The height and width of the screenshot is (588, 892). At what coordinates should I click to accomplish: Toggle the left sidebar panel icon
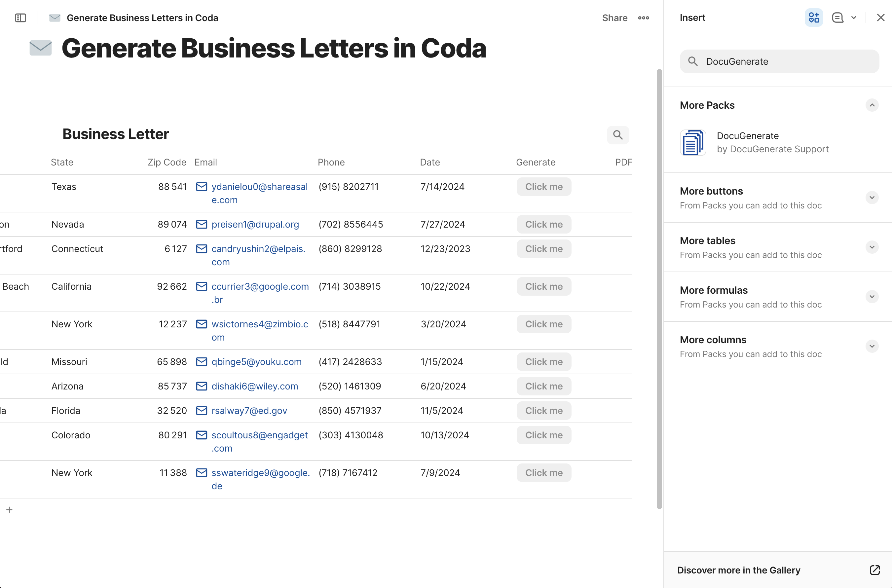[20, 18]
